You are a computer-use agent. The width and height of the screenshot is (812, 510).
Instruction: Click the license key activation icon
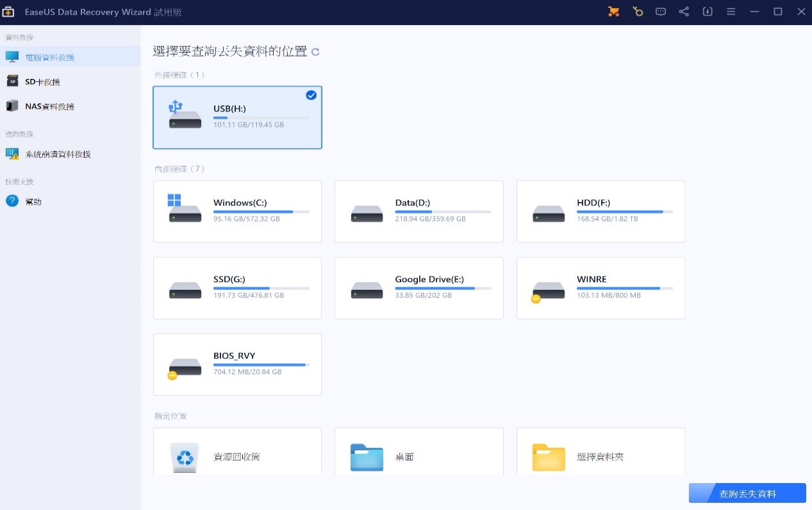tap(637, 12)
